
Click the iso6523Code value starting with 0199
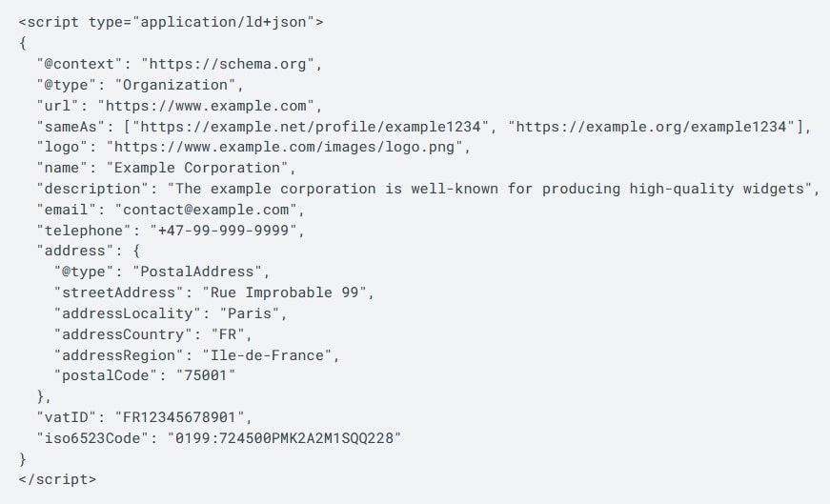285,438
